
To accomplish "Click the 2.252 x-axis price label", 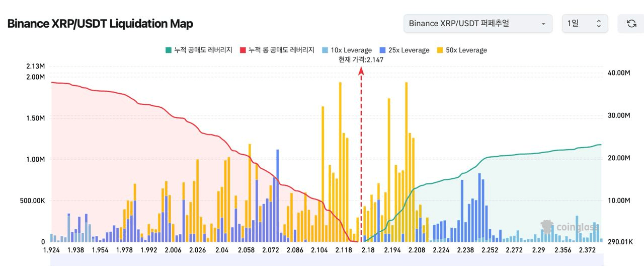I will click(x=490, y=250).
